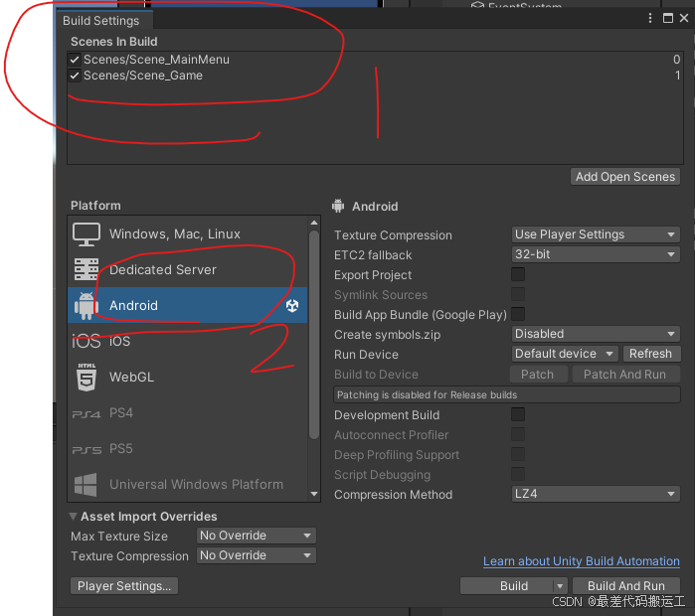Click the Android robot platform icon
The width and height of the screenshot is (695, 616).
tap(87, 306)
